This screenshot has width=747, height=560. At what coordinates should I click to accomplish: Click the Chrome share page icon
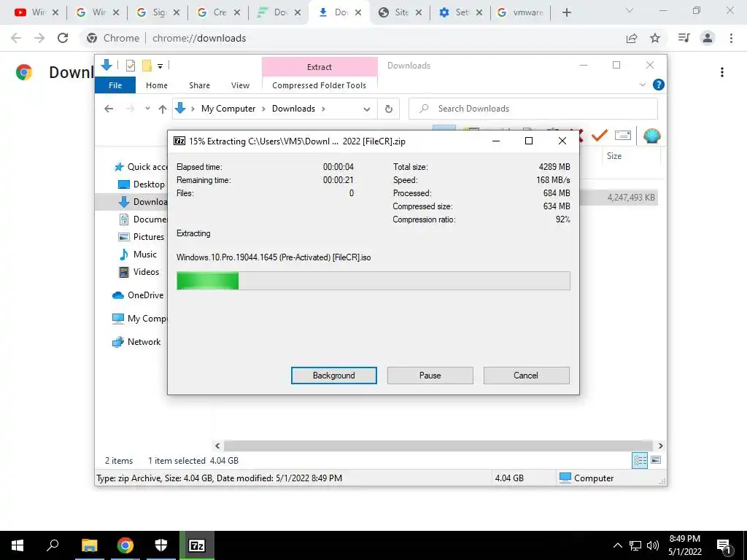pyautogui.click(x=632, y=38)
